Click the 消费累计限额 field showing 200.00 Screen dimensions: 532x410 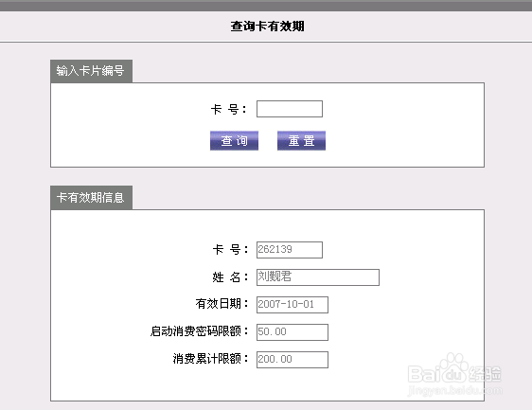[x=293, y=360]
